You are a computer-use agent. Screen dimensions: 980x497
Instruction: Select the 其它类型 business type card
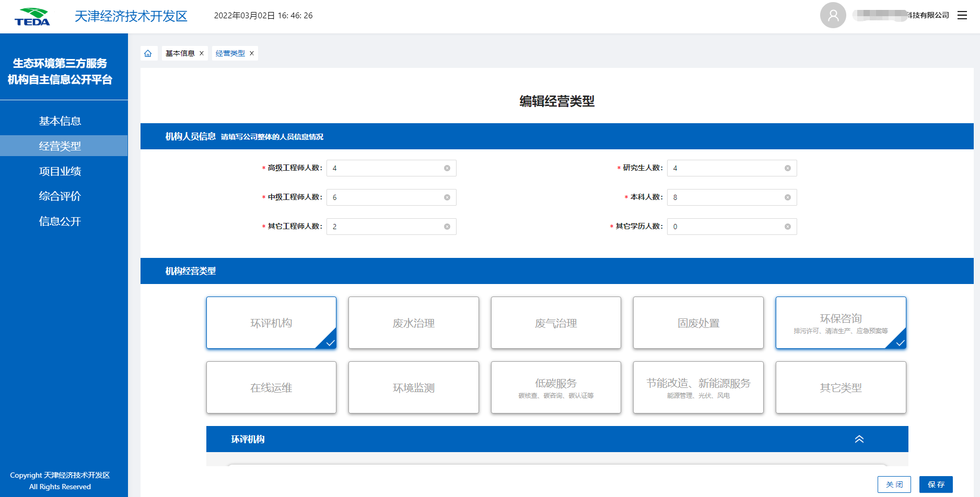841,387
